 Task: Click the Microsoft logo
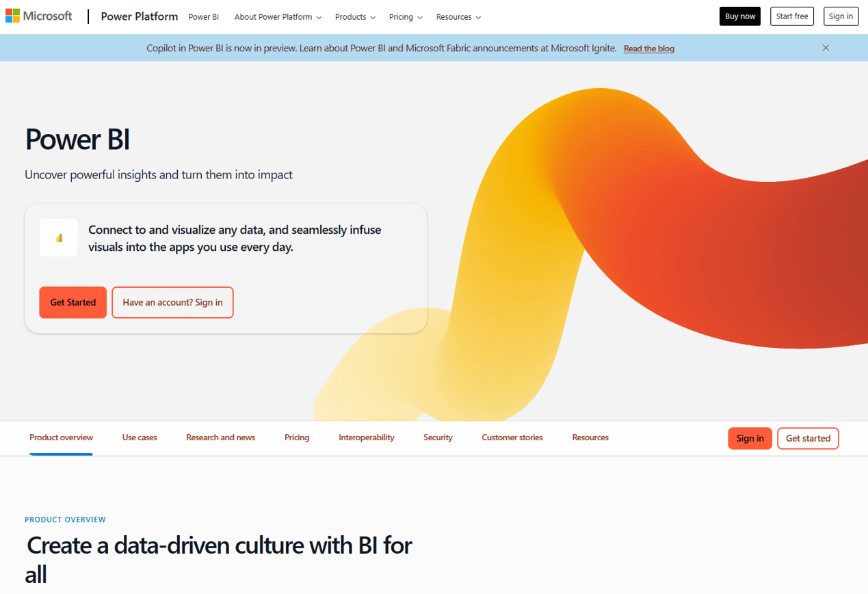pos(39,16)
